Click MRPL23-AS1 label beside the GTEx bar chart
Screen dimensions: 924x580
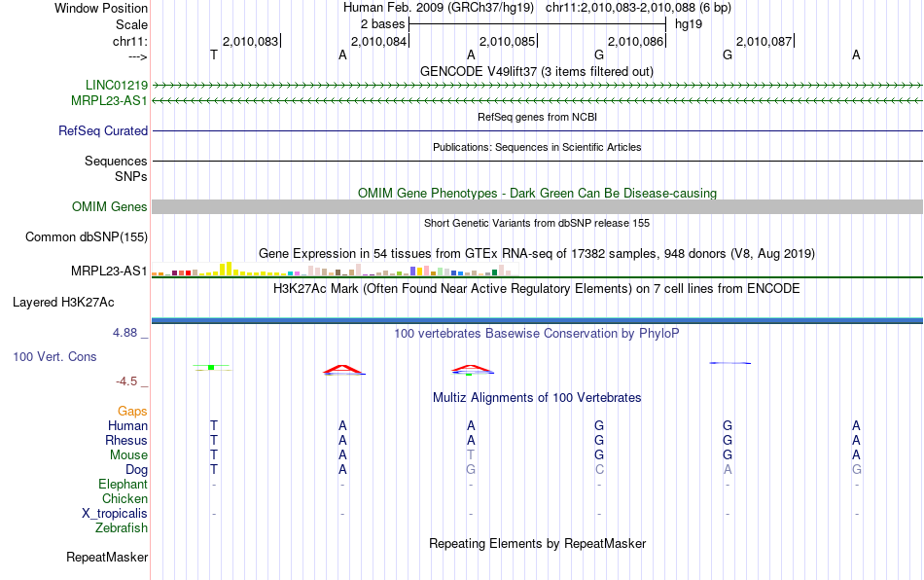(109, 272)
